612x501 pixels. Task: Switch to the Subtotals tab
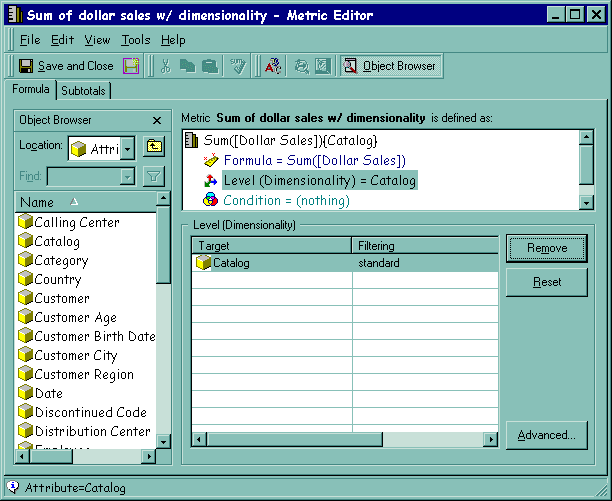point(84,91)
